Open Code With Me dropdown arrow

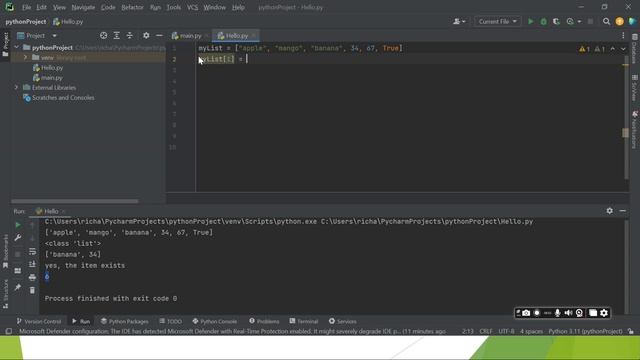[464, 21]
